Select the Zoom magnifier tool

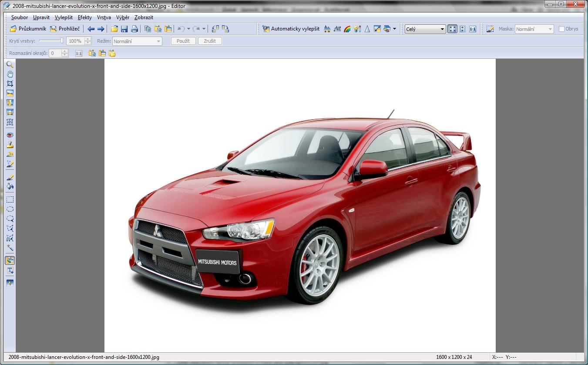(x=10, y=64)
